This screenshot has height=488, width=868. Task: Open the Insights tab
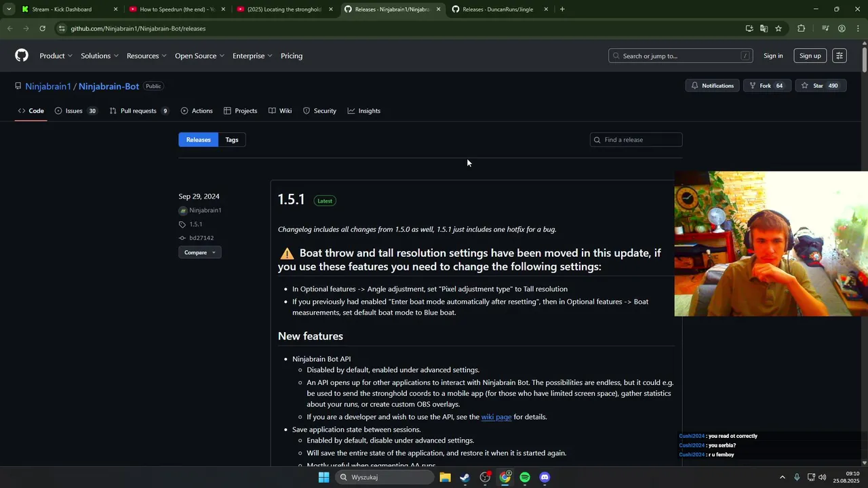pyautogui.click(x=364, y=110)
